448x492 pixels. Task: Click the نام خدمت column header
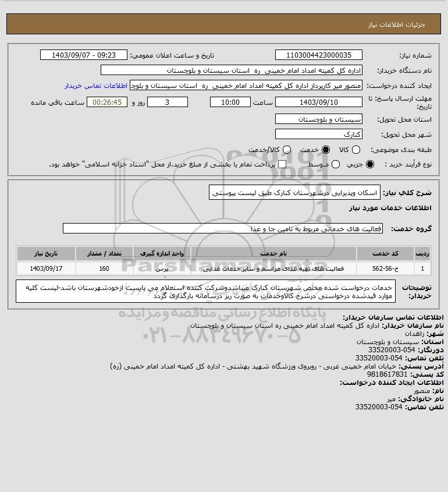(x=273, y=253)
